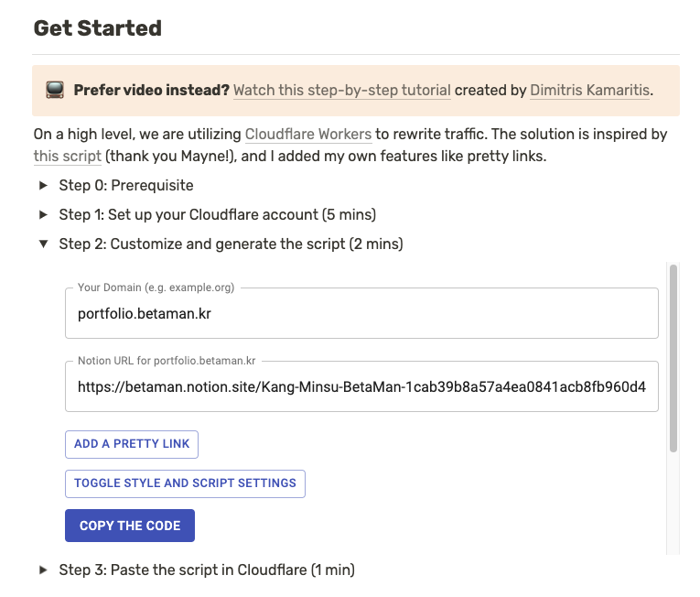Click Step 1: Set up your Cloudflare account text
The height and width of the screenshot is (597, 700).
point(218,215)
